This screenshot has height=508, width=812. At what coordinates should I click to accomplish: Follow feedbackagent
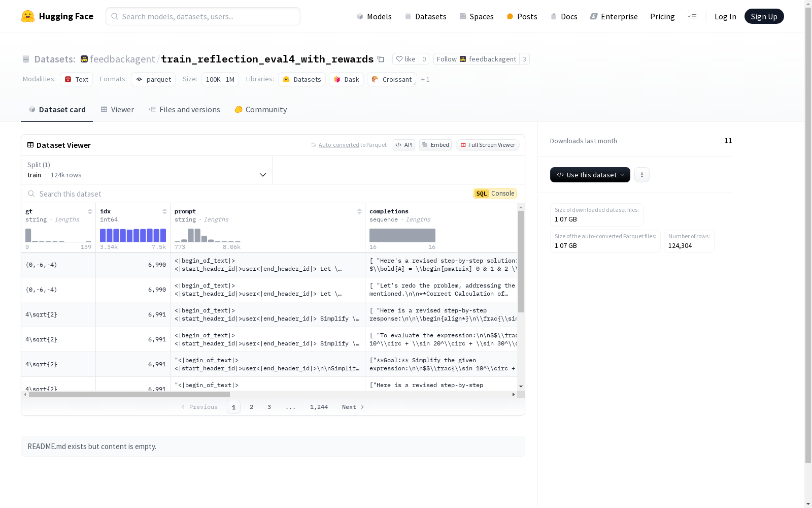point(477,59)
